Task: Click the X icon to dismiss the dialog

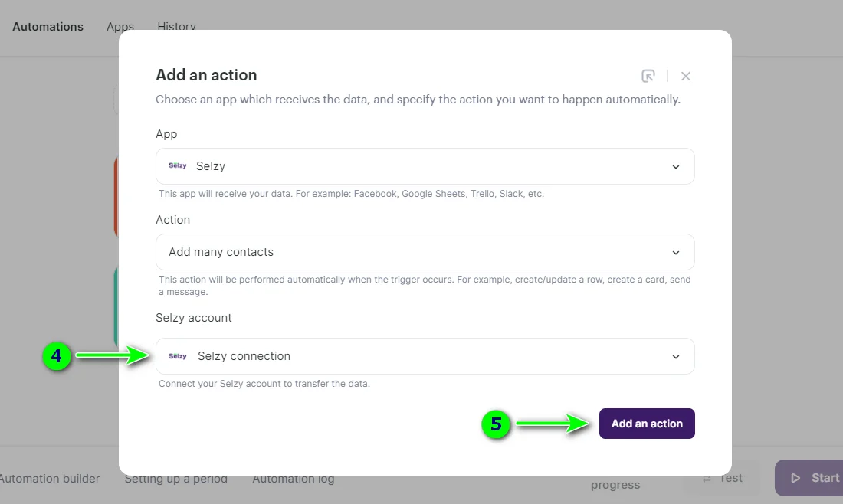Action: (686, 76)
